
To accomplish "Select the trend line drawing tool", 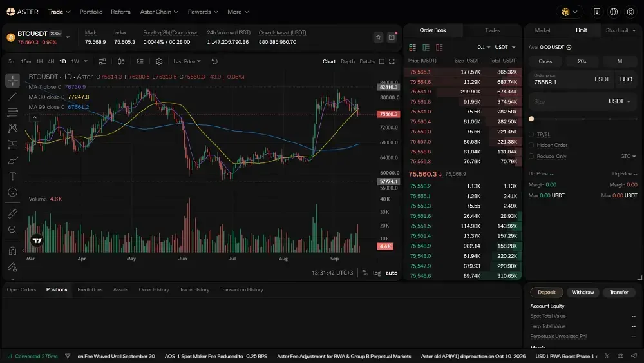I will pyautogui.click(x=13, y=97).
